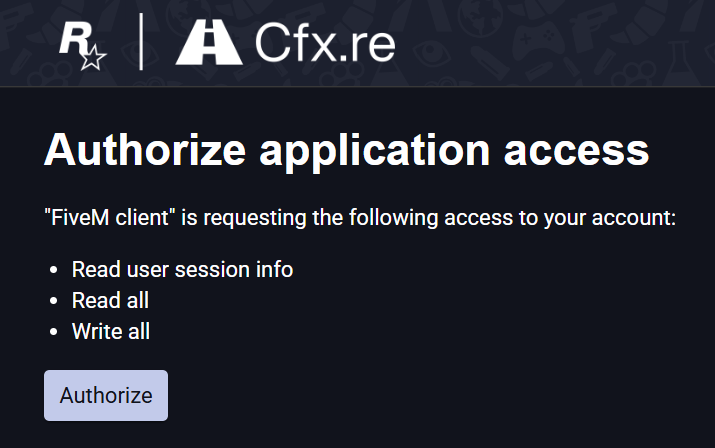Select the vertical divider between the logos
The image size is (715, 448).
(141, 42)
